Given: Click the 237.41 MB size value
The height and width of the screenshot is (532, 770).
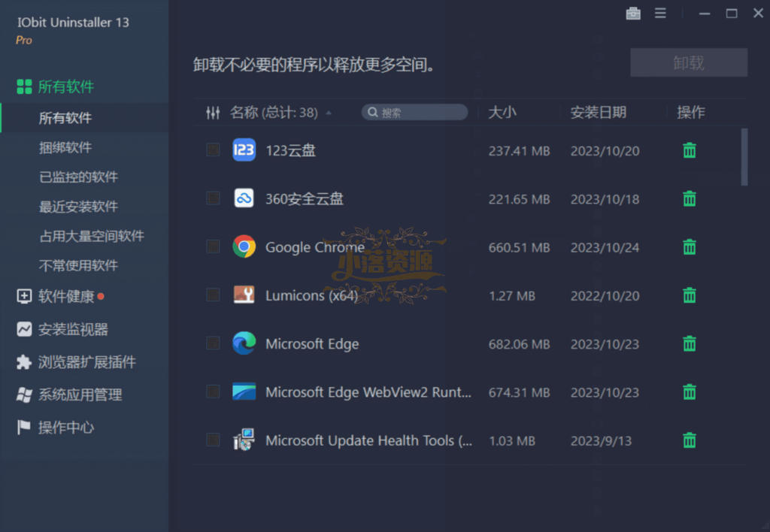Looking at the screenshot, I should pos(519,151).
